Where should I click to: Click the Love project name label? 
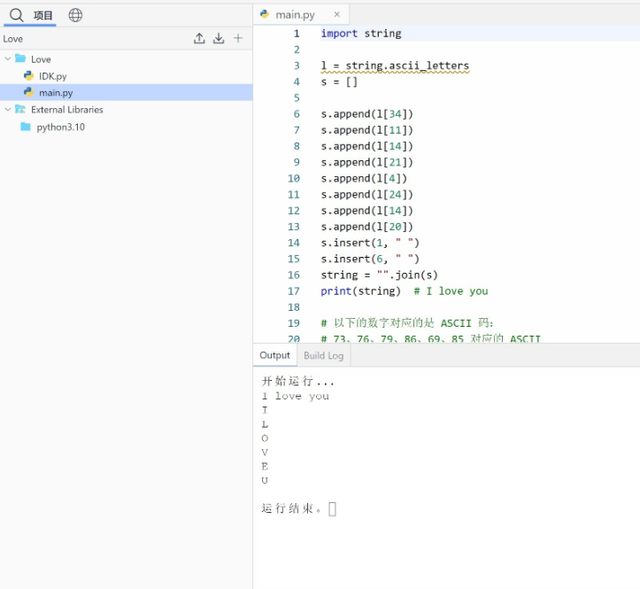click(13, 39)
